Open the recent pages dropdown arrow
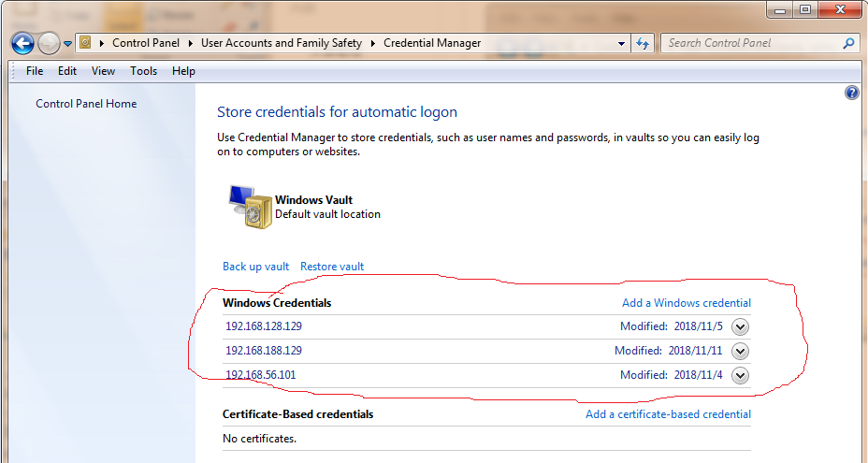This screenshot has width=868, height=463. 67,43
